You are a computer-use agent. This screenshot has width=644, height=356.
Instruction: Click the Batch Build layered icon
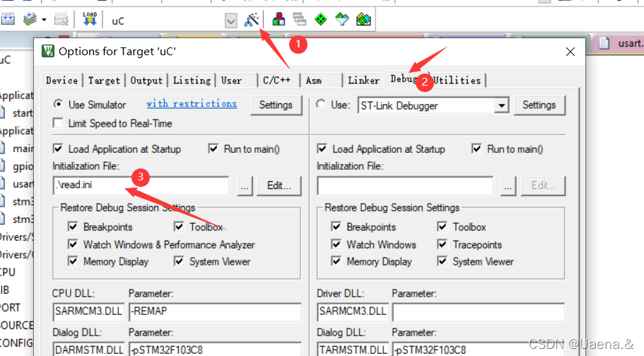[30, 19]
